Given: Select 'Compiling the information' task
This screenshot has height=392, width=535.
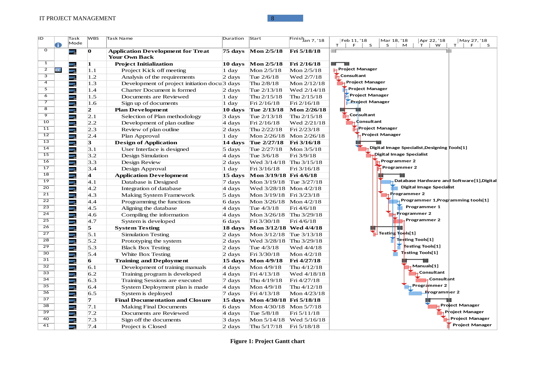Looking at the screenshot, I should click(x=155, y=215).
